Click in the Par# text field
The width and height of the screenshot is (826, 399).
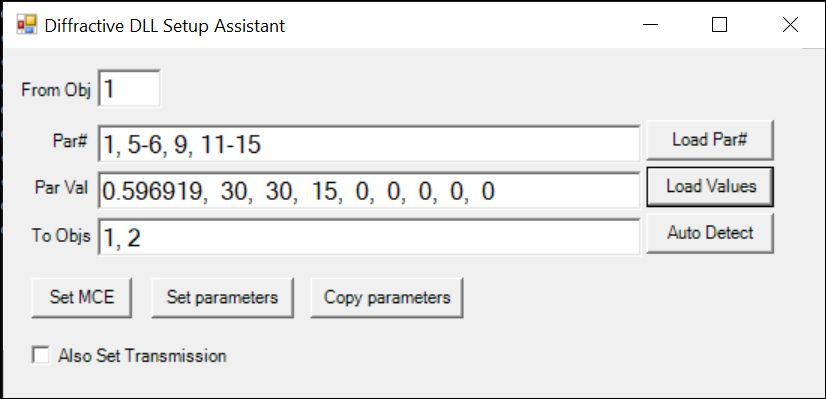coord(369,143)
